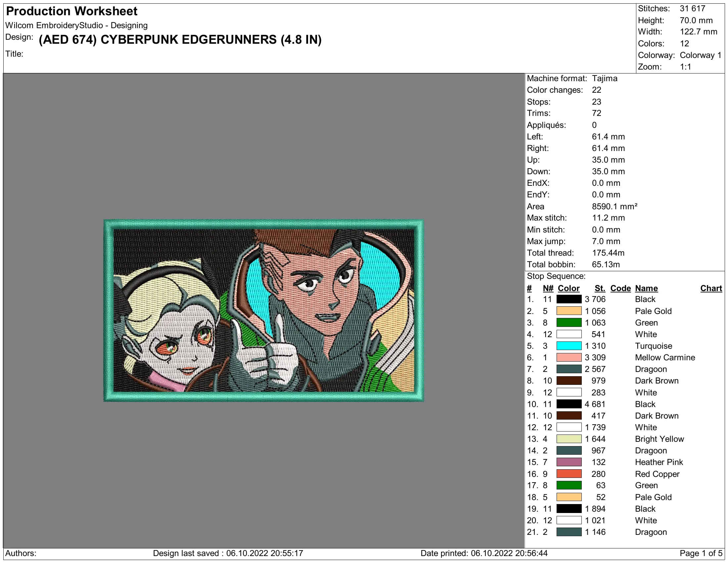The width and height of the screenshot is (728, 563).
Task: Click the Mellow Carmine swatch in row 6
Action: 569,358
